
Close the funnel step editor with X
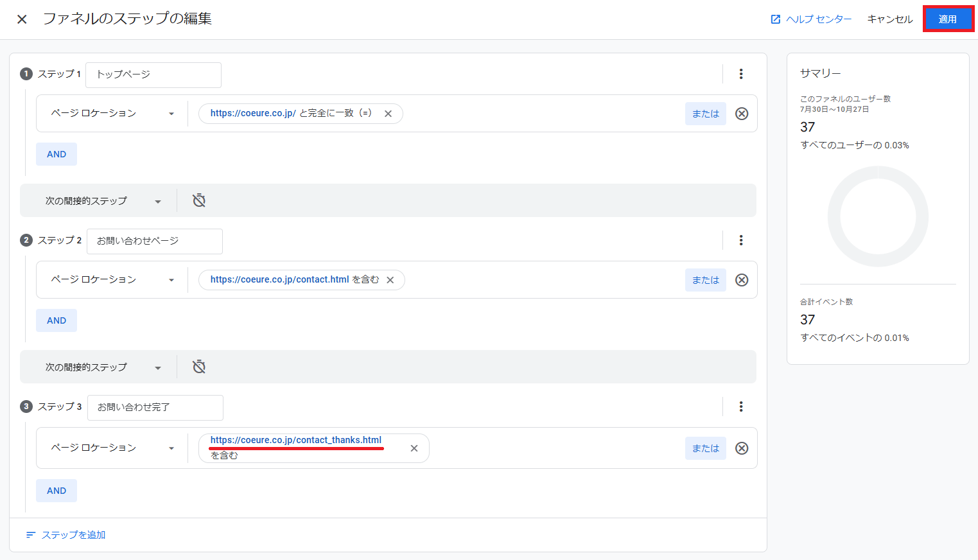22,19
